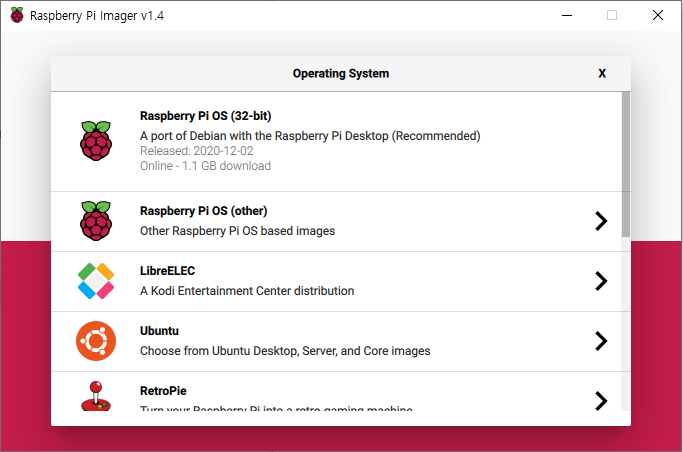This screenshot has width=683, height=452.
Task: Click 'A Kodi Entertainment Center distribution' text
Action: pyautogui.click(x=247, y=291)
